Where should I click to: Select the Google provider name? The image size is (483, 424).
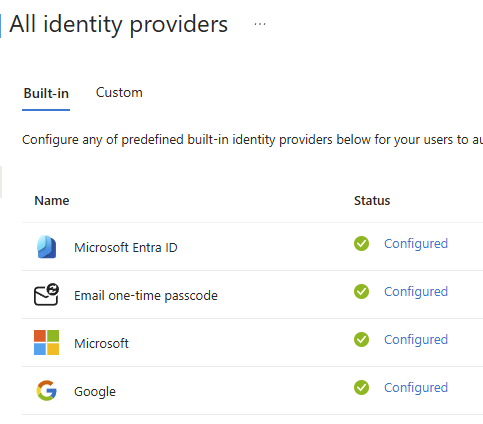(x=95, y=391)
